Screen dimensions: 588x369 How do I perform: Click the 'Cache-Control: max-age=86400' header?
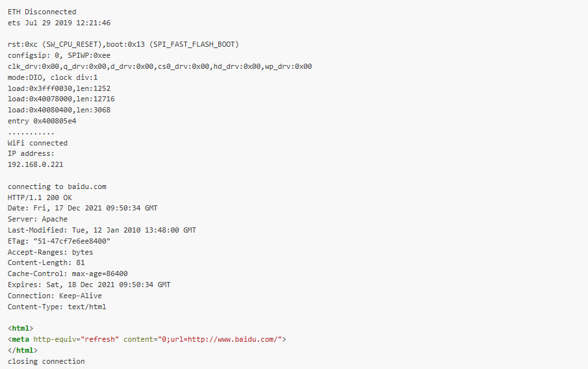68,274
